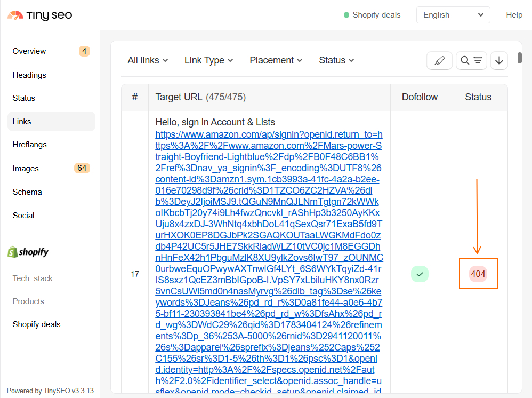
Task: Open Products under Shopify
Action: [28, 301]
